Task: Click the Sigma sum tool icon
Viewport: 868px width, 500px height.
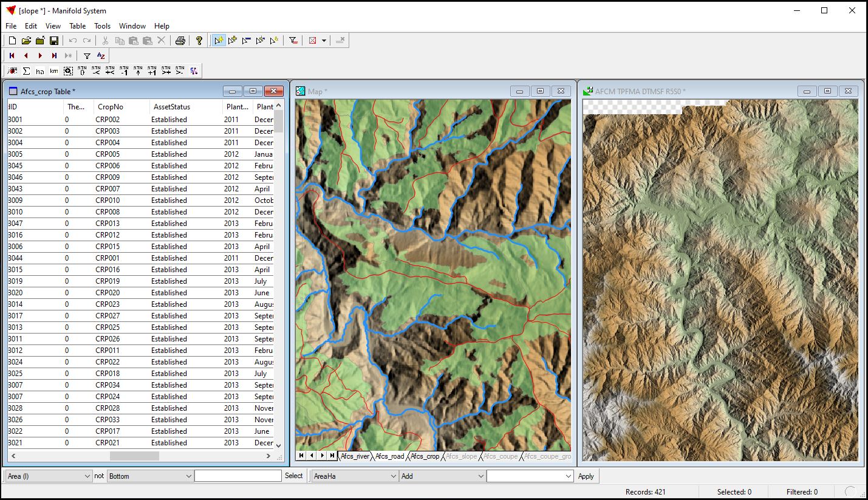Action: pyautogui.click(x=26, y=71)
